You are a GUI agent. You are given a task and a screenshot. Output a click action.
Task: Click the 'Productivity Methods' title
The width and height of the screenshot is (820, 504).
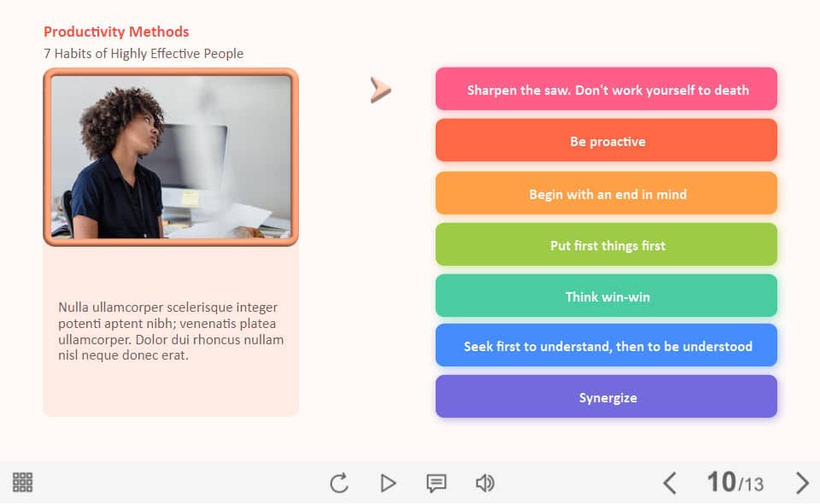coord(116,32)
